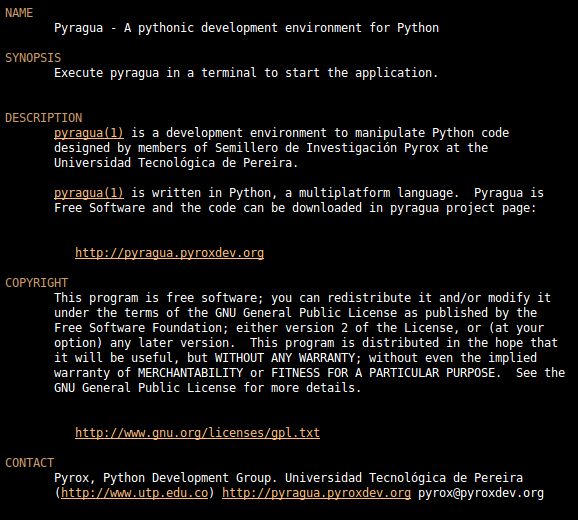Click the line starting 'option) any later version.'

pos(306,343)
